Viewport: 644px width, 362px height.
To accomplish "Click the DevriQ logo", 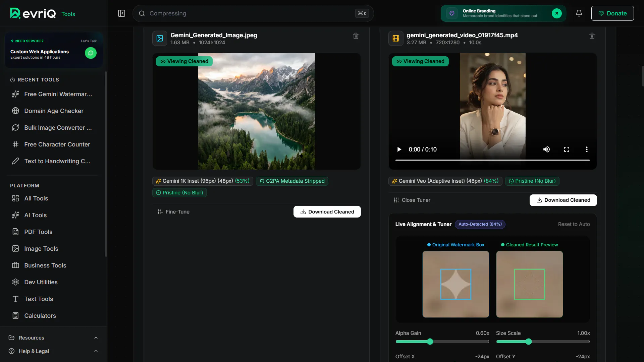I will 33,13.
